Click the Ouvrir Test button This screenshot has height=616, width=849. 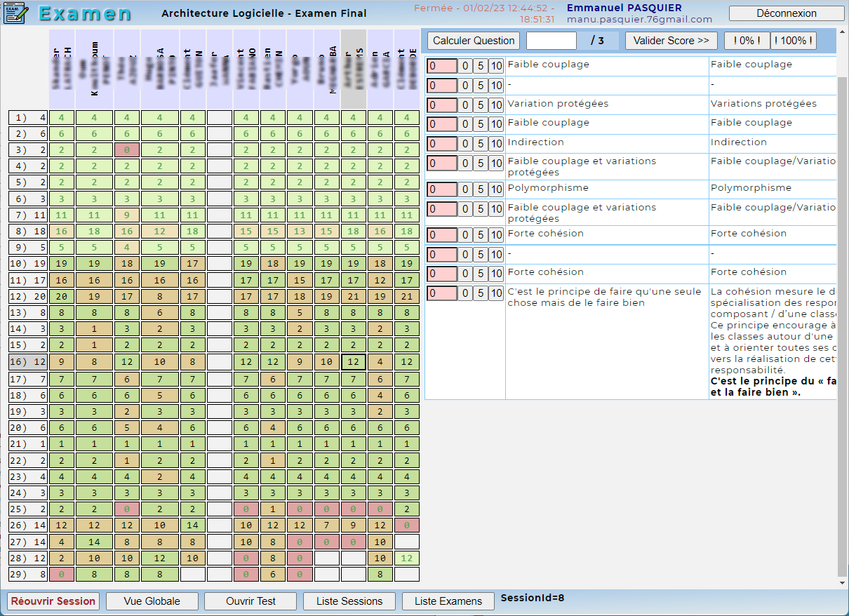(x=250, y=601)
